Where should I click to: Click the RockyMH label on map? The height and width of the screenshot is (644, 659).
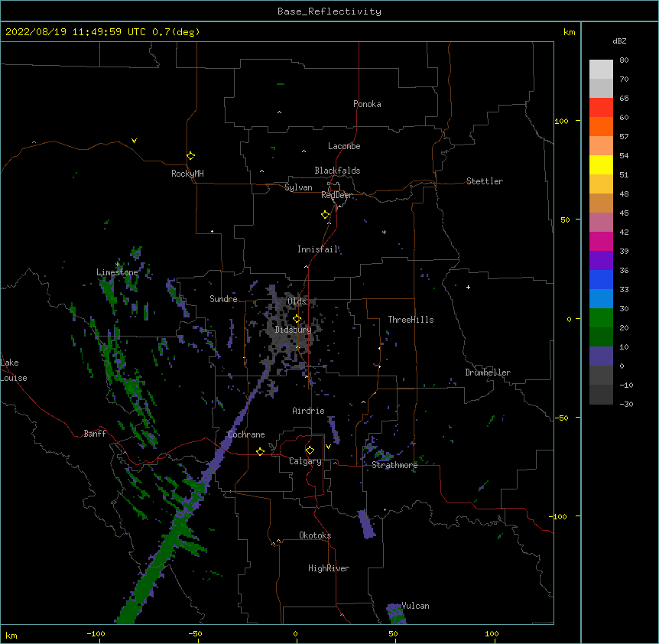187,174
